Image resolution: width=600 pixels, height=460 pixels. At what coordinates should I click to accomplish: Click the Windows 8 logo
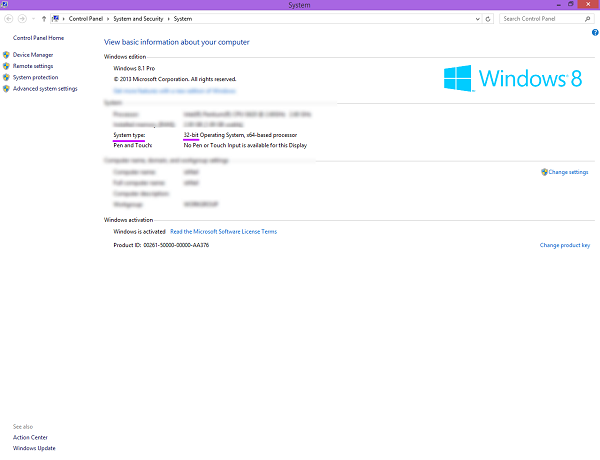point(513,78)
